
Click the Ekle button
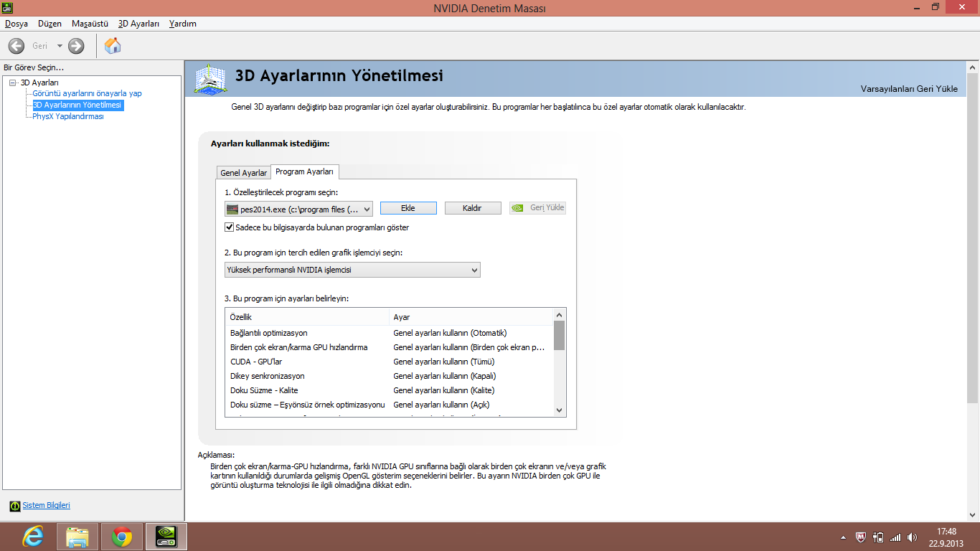click(408, 208)
